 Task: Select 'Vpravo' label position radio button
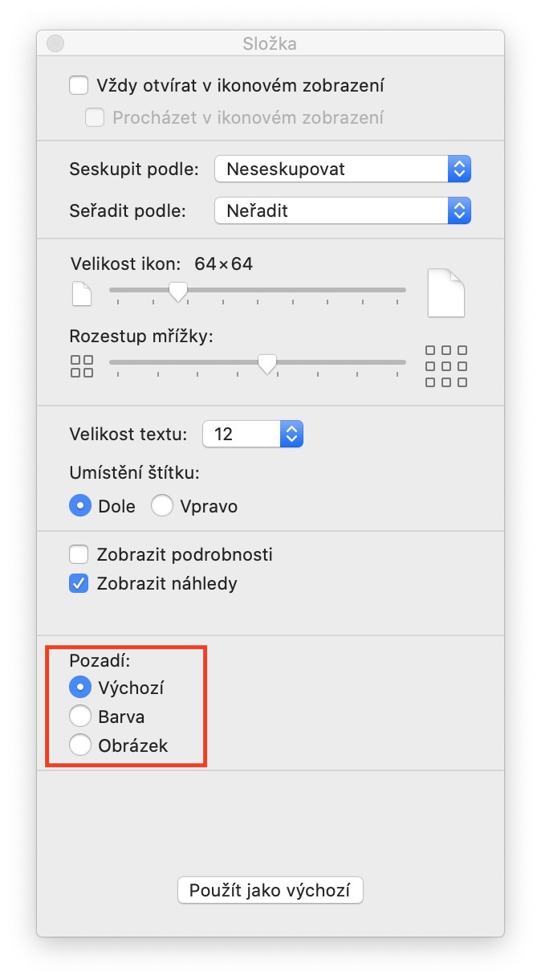coord(162,506)
